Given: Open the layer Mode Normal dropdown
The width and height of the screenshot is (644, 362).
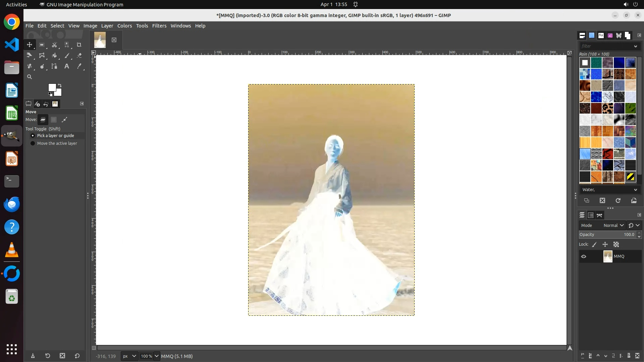Looking at the screenshot, I should point(613,225).
